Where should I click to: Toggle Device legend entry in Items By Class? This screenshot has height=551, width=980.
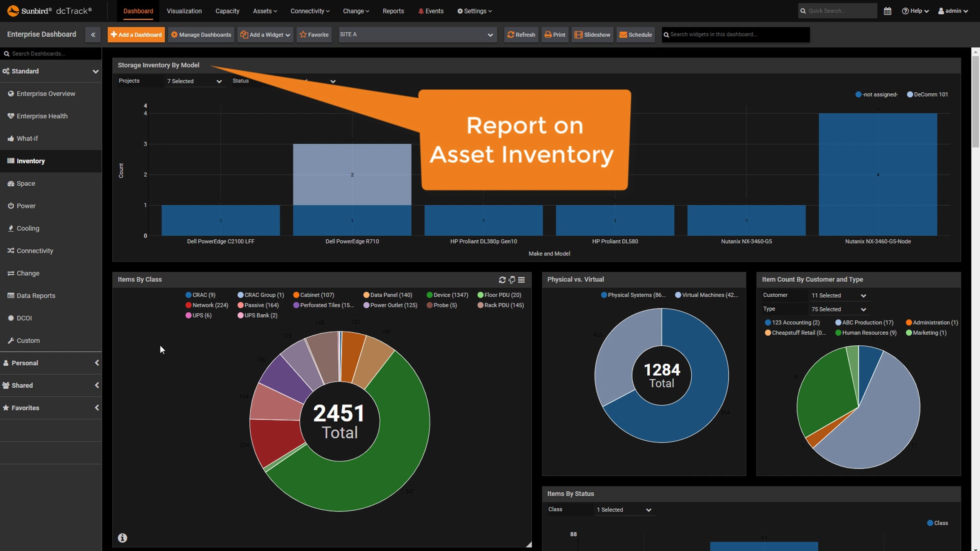(x=447, y=295)
